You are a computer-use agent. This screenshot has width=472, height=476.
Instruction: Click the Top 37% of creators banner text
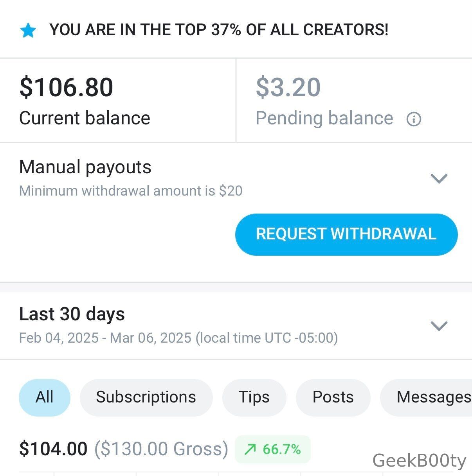219,30
